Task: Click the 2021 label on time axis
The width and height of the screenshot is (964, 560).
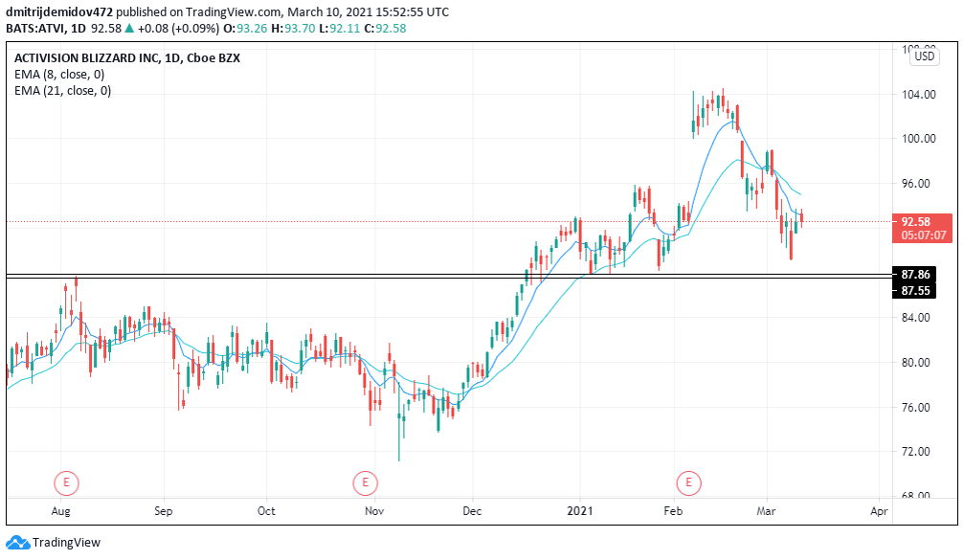Action: tap(580, 511)
